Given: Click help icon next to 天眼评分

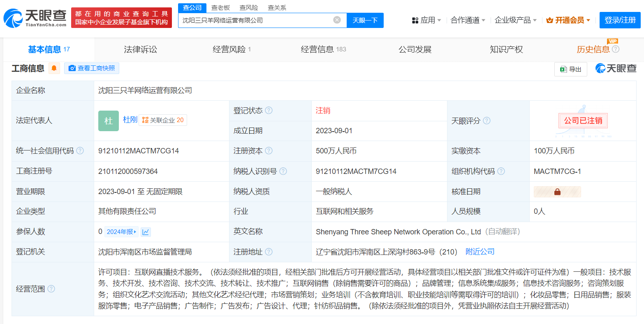Looking at the screenshot, I should click(x=486, y=120).
